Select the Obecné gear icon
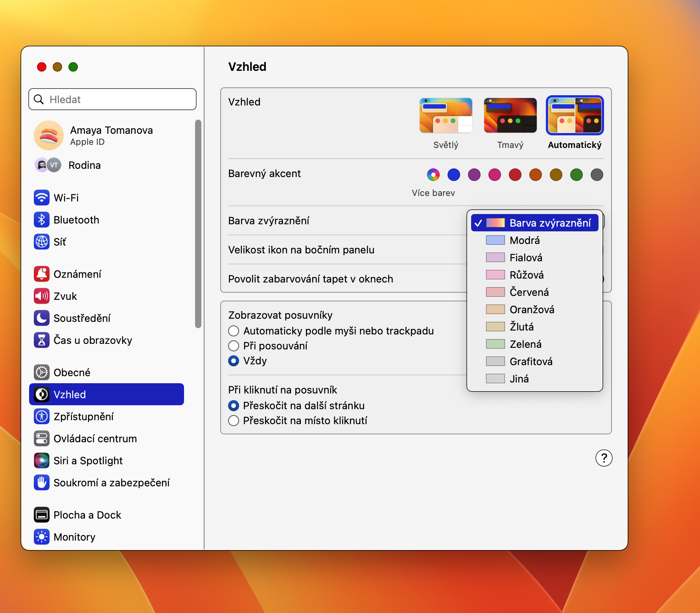The image size is (700, 613). pyautogui.click(x=42, y=372)
